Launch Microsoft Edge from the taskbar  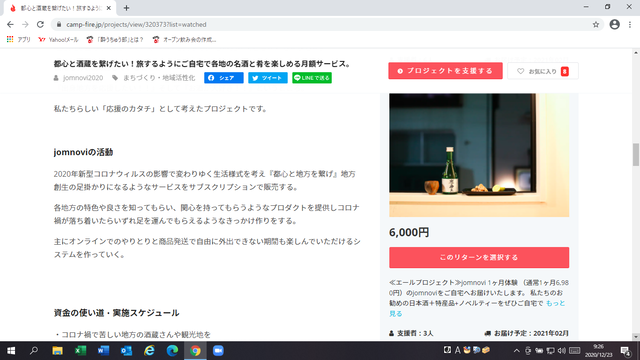coord(172,351)
